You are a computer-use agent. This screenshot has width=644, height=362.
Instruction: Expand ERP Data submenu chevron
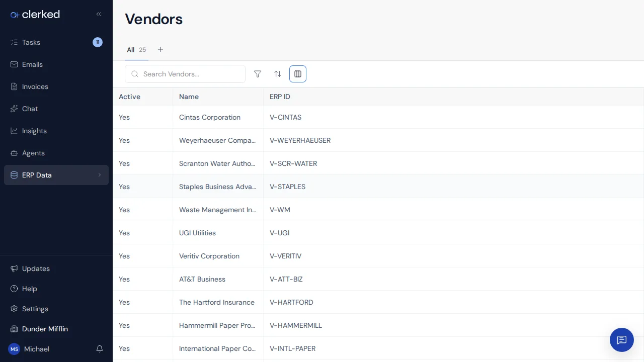[100, 175]
